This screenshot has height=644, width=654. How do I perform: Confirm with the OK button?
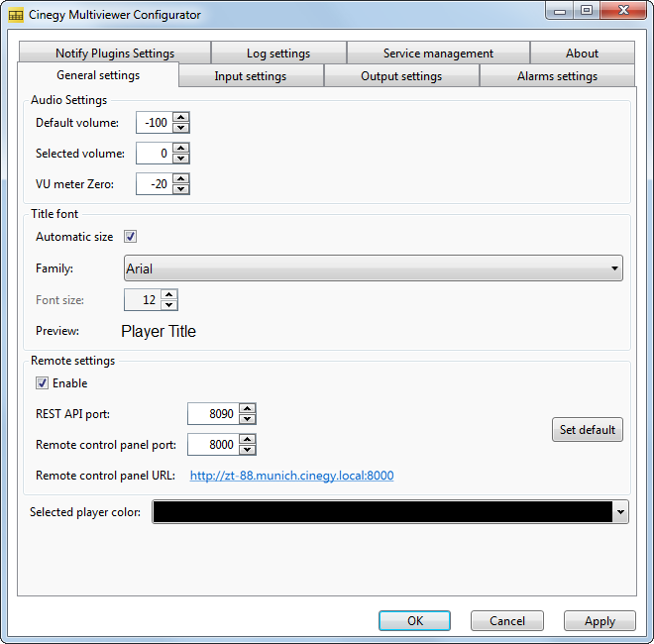coord(414,620)
